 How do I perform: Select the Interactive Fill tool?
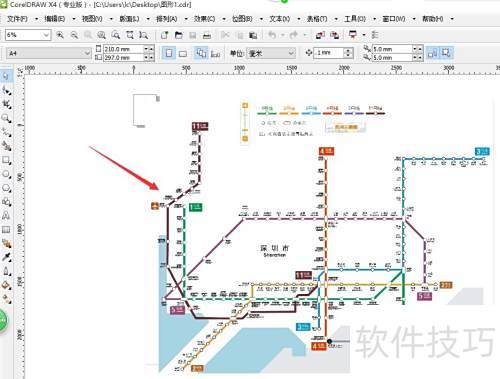(6, 299)
